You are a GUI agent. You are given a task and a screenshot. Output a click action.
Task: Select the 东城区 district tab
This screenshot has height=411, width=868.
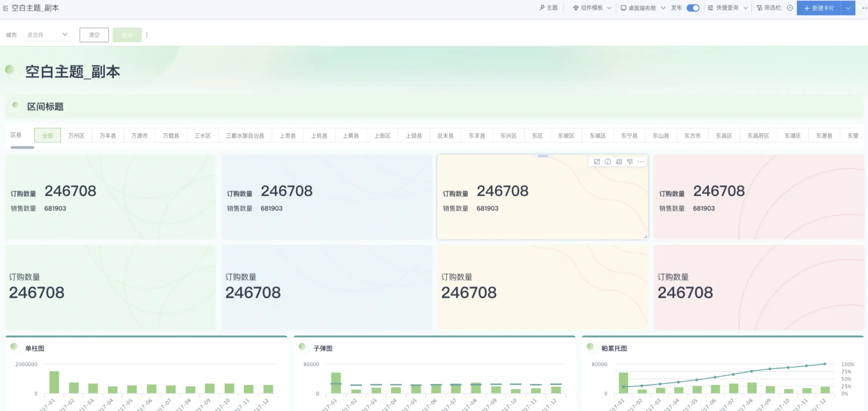598,135
